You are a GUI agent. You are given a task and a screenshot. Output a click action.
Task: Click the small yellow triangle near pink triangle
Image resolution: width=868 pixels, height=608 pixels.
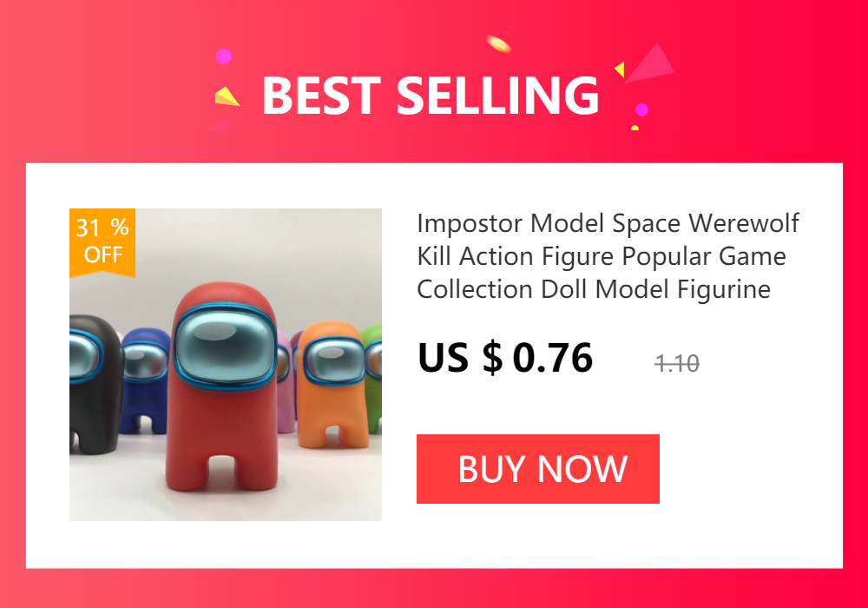coord(620,69)
